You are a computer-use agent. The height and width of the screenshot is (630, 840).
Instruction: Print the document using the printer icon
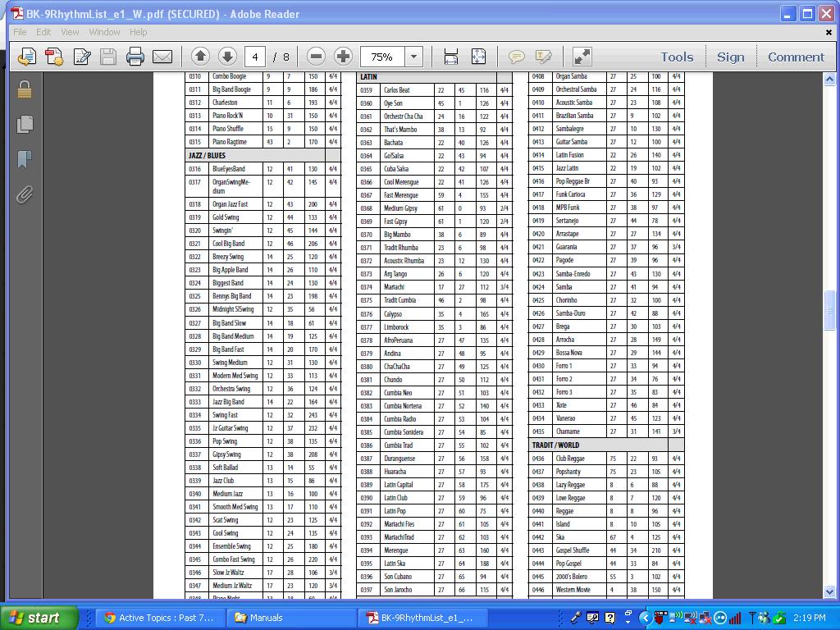(135, 57)
